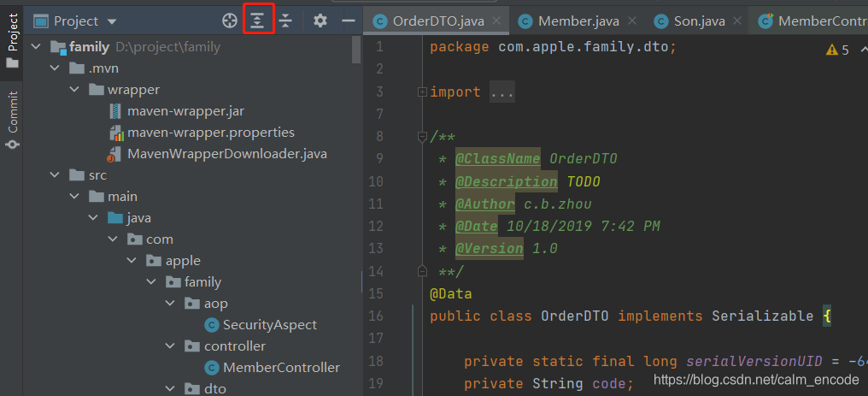Screen dimensions: 868x396
Task: Select MavenWrapperDownloader.java file
Action: (227, 153)
